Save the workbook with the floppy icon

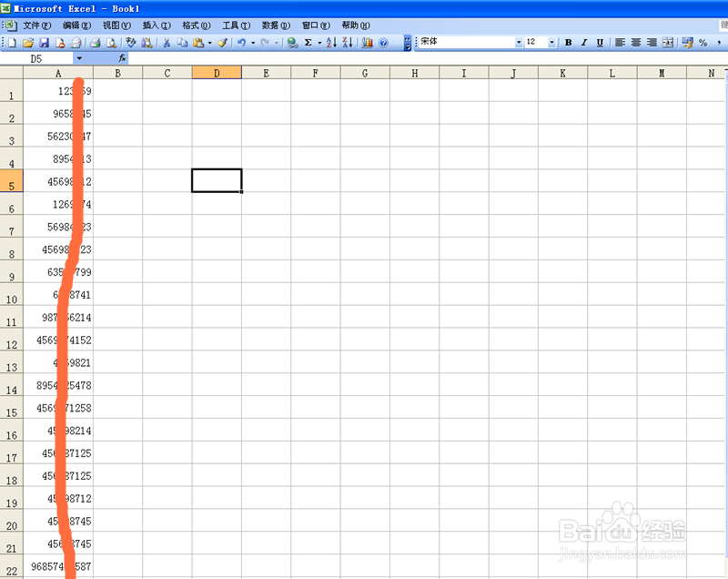44,43
